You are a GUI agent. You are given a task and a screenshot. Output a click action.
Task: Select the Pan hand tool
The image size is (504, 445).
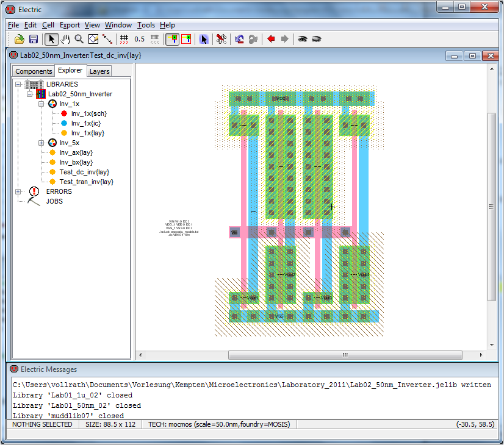tap(65, 39)
